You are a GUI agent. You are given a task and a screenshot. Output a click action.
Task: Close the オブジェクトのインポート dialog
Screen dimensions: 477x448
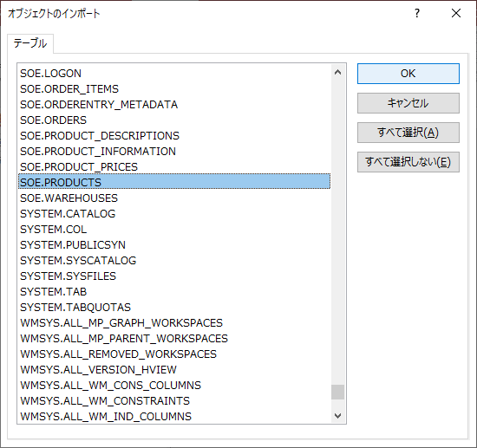(456, 13)
